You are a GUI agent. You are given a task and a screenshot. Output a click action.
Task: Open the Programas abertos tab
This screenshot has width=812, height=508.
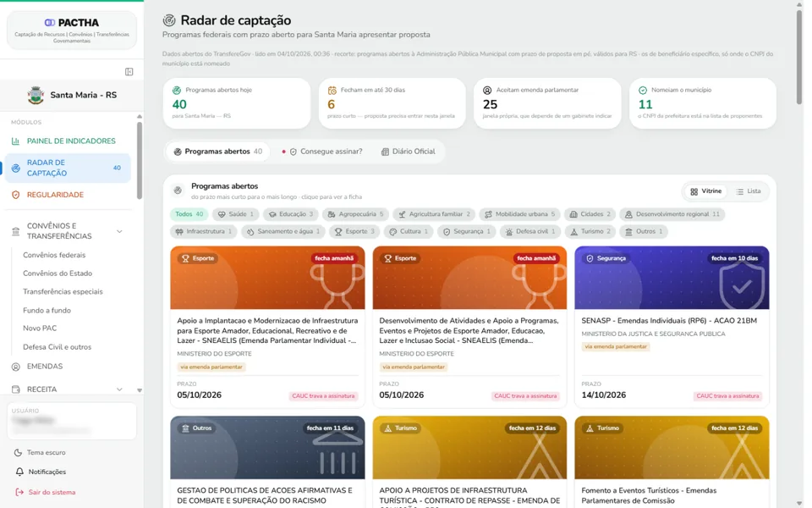218,152
